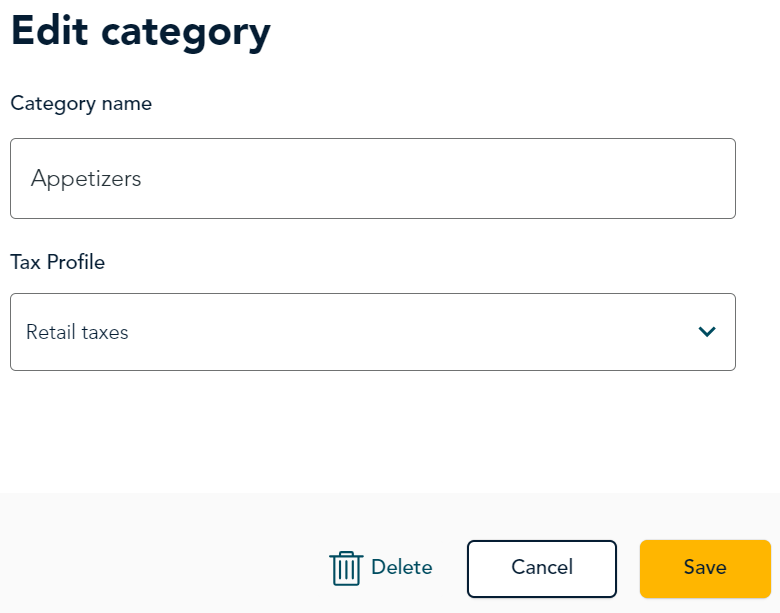Remove category using the bin icon
780x613 pixels.
point(346,568)
